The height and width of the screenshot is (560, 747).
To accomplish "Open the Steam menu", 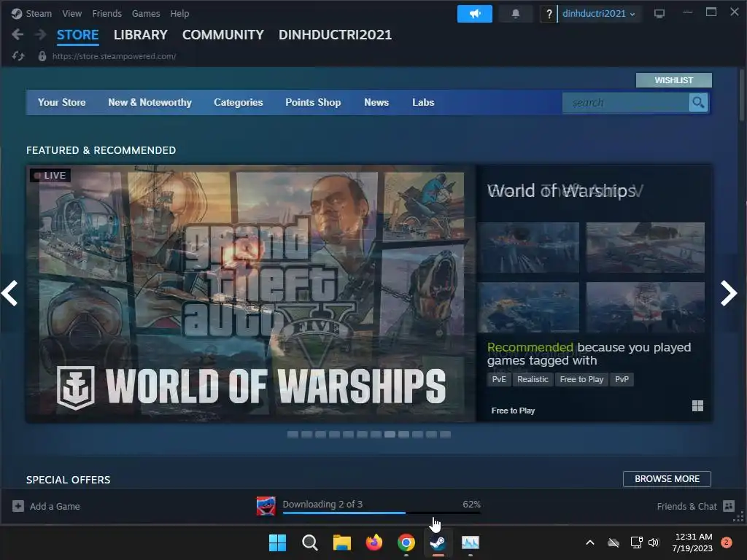I will pos(39,14).
